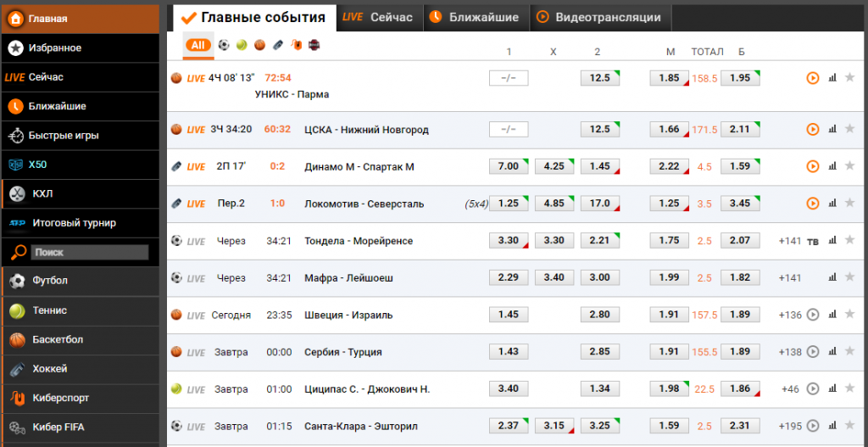This screenshot has height=447, width=868.
Task: Bet 7.00 on Динамо М win
Action: pyautogui.click(x=509, y=166)
